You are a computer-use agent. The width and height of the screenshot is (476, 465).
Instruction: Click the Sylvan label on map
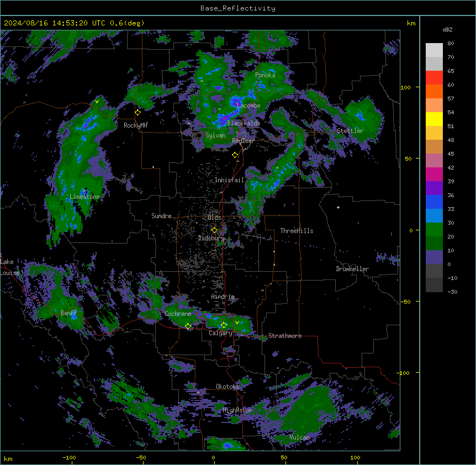[x=215, y=135]
